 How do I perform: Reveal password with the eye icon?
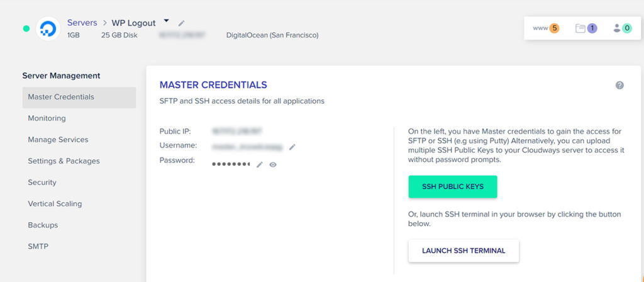[273, 164]
